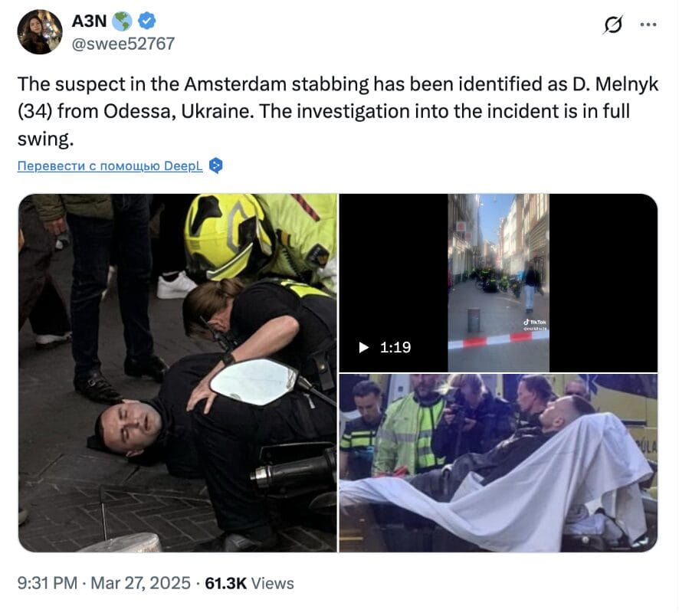View the 61.3K Views count
Image resolution: width=679 pixels, height=616 pixels.
249,583
